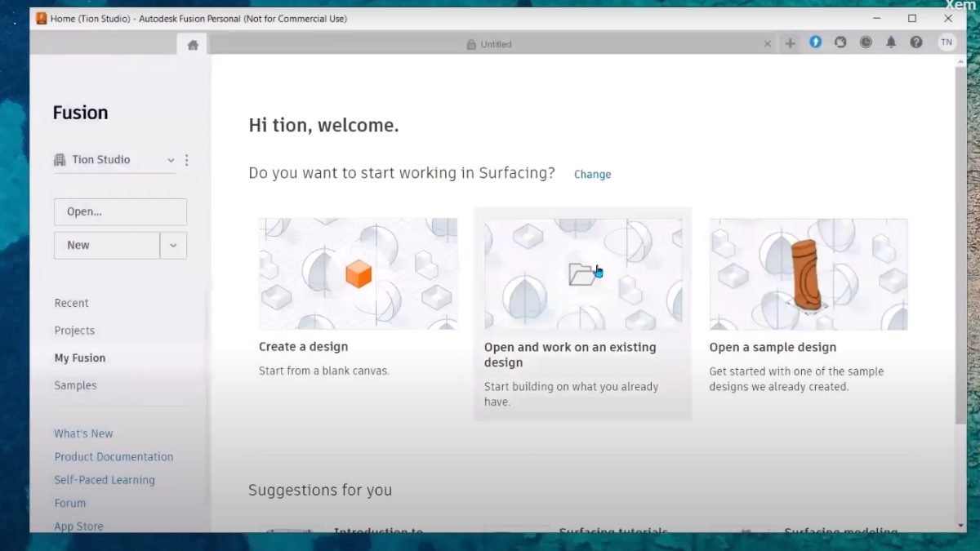The height and width of the screenshot is (551, 980).
Task: Open the blue update-available icon
Action: 815,42
